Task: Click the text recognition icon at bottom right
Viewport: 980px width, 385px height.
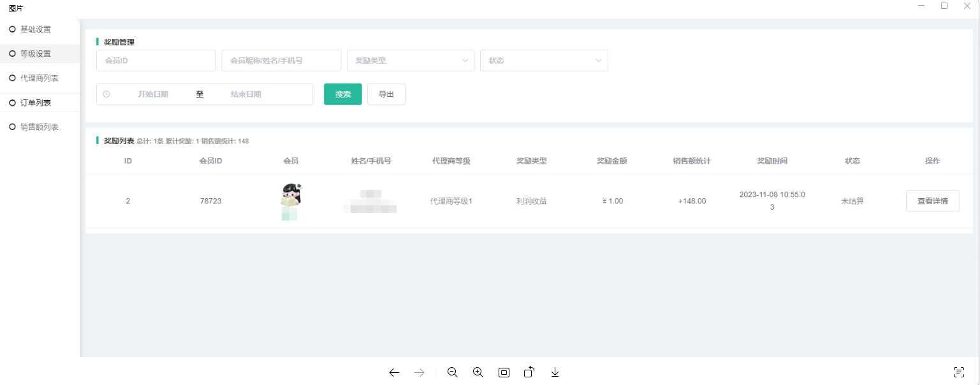Action: 958,372
